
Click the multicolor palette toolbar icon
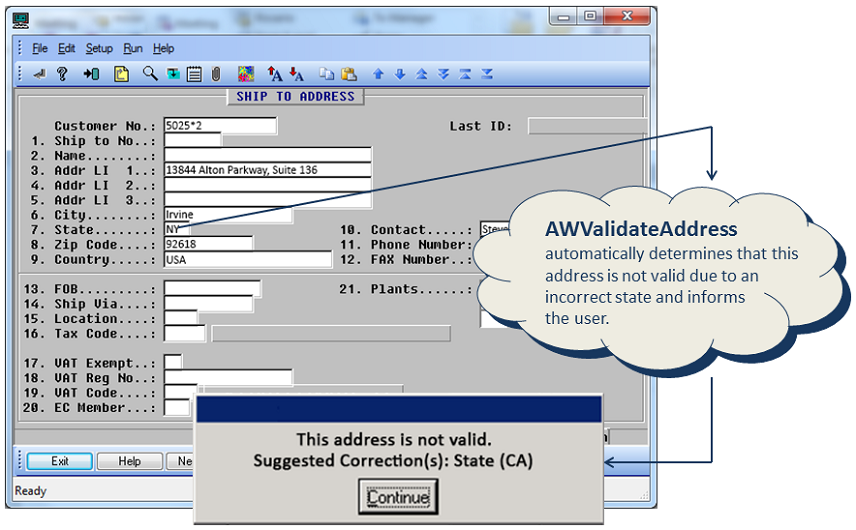coord(246,74)
